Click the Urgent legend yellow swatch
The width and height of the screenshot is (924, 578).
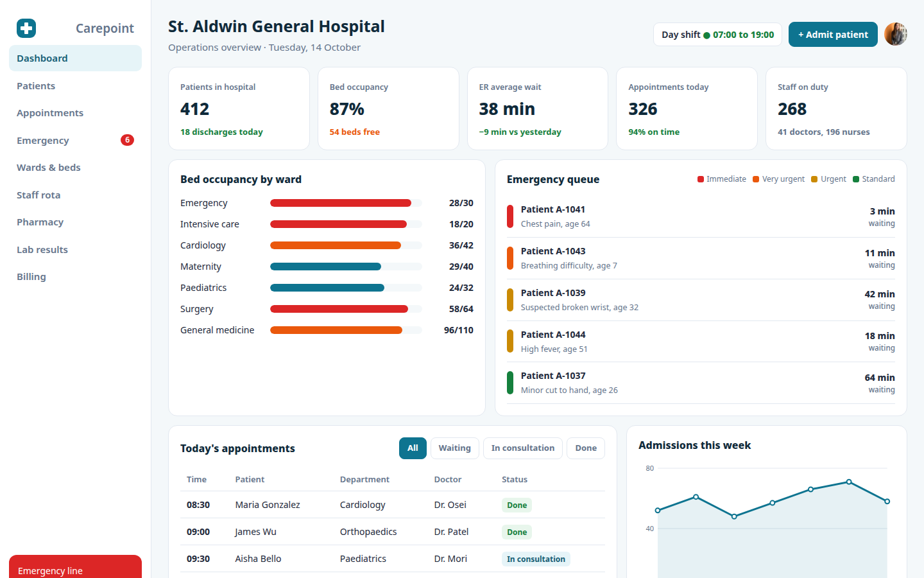(x=814, y=179)
